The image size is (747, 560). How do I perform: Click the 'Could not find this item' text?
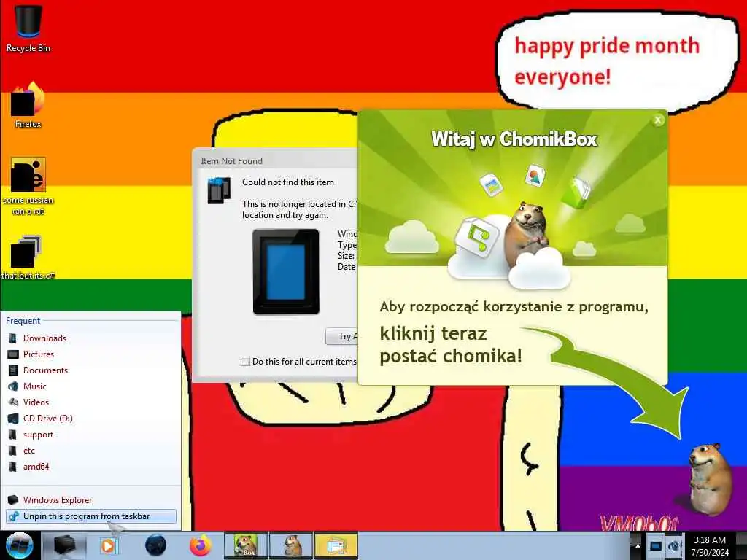pyautogui.click(x=287, y=182)
